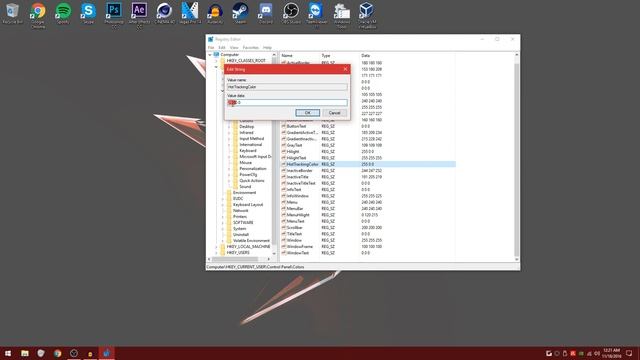
Task: Select the HKEY_USERS key
Action: point(238,253)
